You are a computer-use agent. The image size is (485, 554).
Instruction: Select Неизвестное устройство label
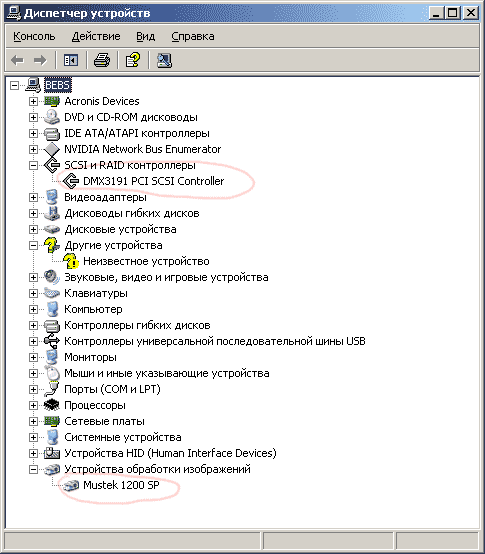click(x=146, y=261)
